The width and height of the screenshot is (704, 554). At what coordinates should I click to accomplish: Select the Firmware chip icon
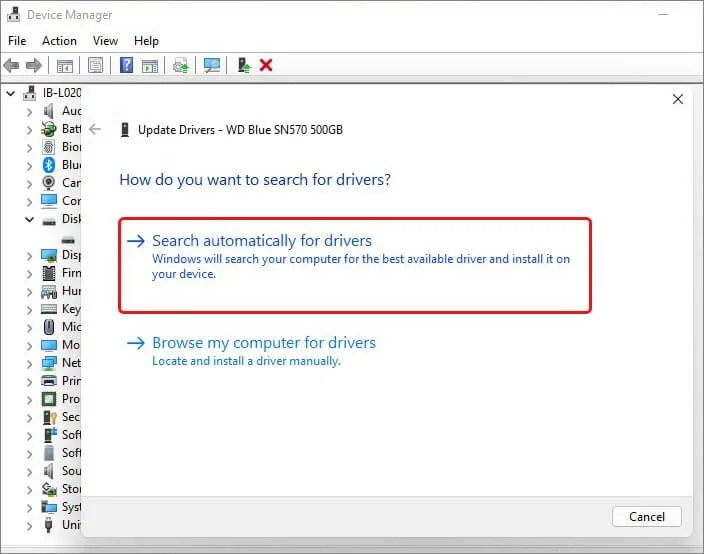pyautogui.click(x=48, y=273)
